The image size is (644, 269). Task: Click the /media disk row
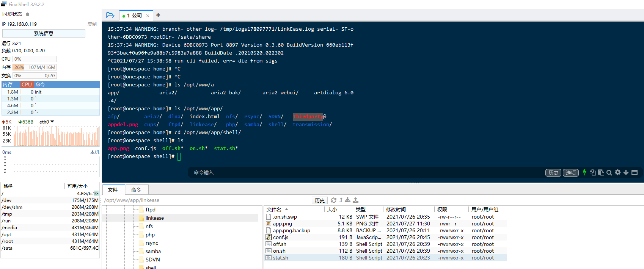point(50,228)
